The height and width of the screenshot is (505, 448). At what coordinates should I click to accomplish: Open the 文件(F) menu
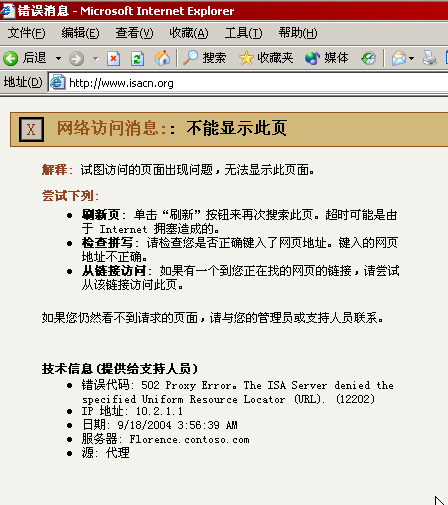(x=26, y=33)
